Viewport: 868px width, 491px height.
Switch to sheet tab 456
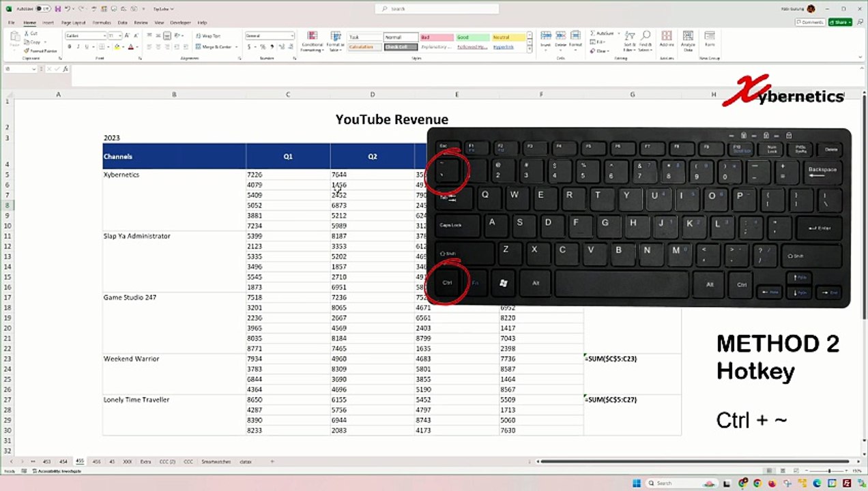pos(96,462)
